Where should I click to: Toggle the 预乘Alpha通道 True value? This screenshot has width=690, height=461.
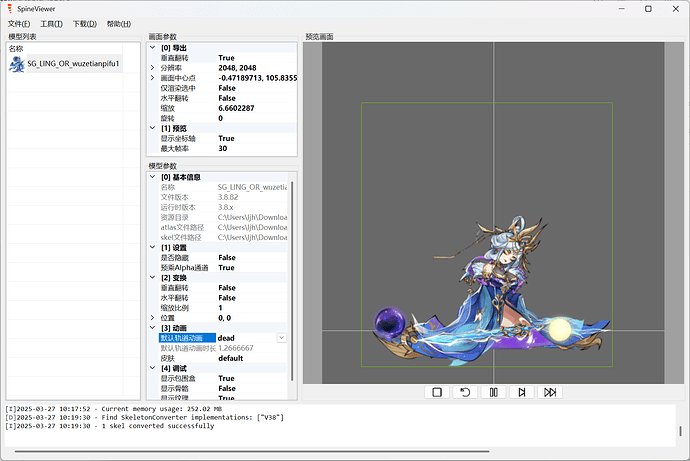coord(226,267)
